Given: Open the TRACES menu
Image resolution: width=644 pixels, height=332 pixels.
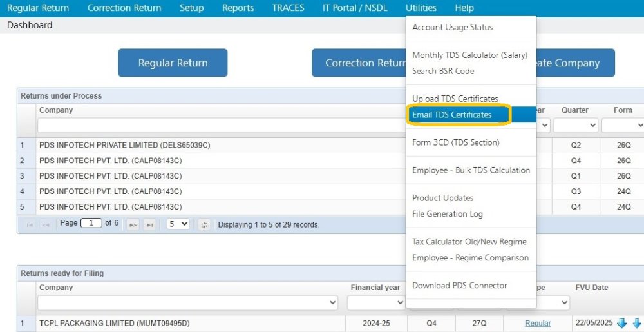Looking at the screenshot, I should point(288,8).
